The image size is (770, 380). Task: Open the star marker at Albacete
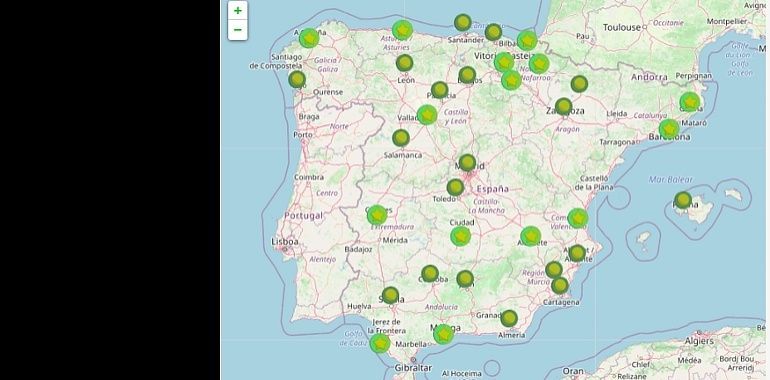(531, 236)
